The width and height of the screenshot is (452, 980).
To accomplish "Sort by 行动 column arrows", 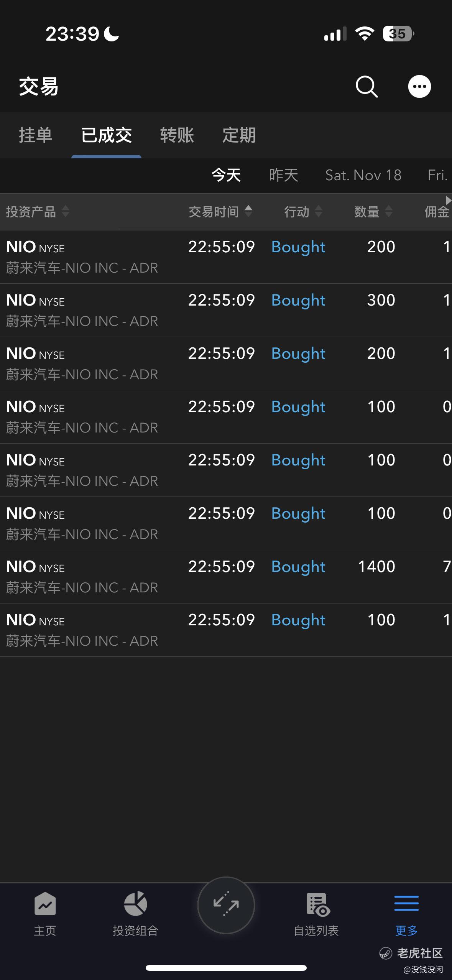I will 319,211.
